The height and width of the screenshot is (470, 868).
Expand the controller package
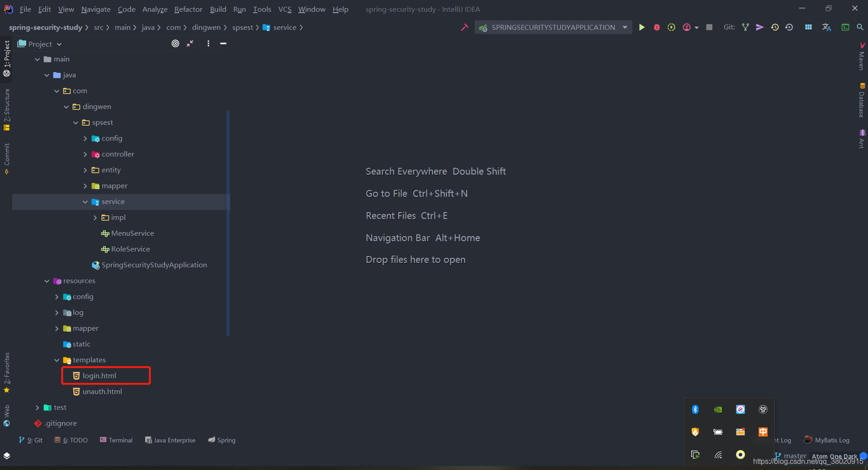[x=85, y=154]
